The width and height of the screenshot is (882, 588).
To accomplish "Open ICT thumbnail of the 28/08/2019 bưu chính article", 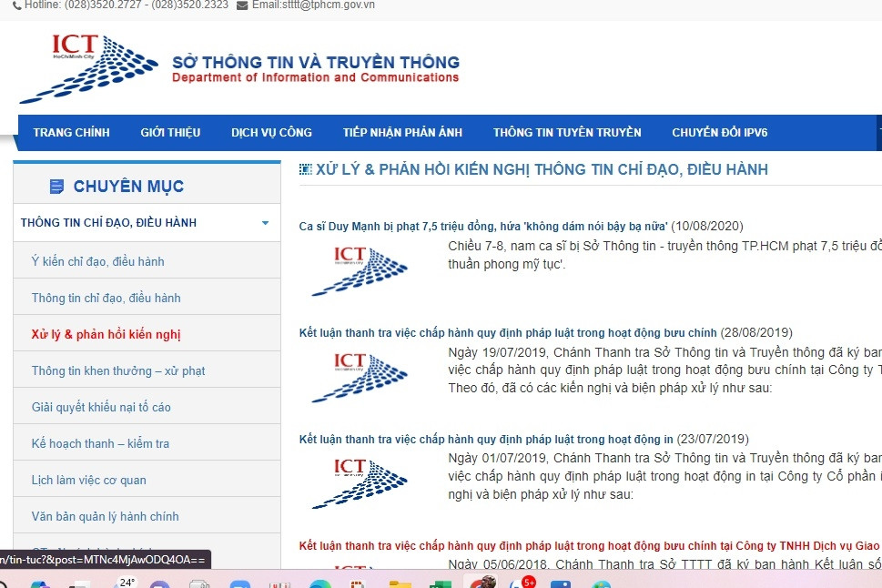I will (359, 377).
